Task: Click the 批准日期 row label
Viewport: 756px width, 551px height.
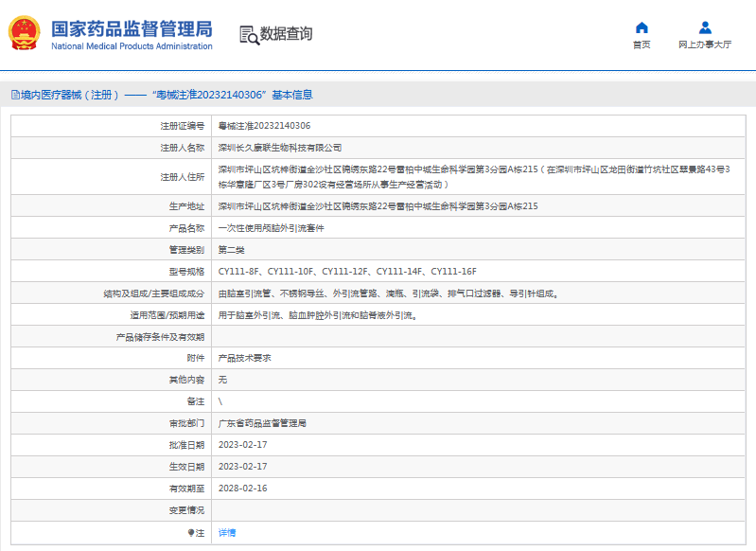Action: [186, 445]
